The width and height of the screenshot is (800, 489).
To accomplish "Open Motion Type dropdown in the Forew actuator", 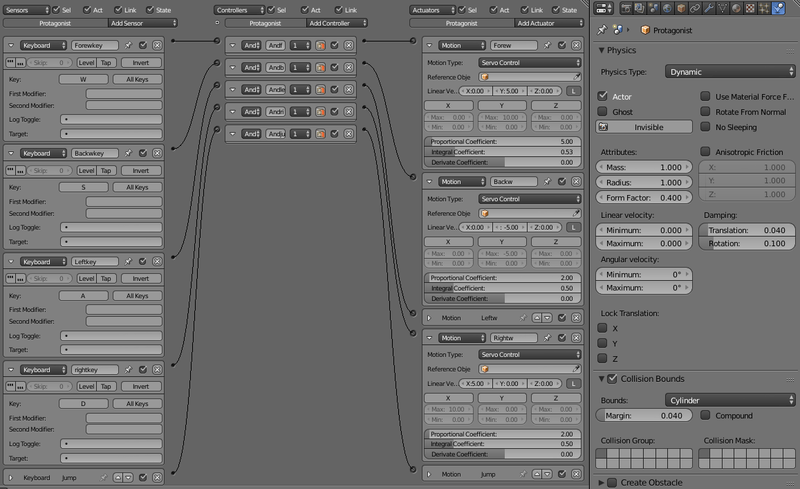I will tap(530, 62).
